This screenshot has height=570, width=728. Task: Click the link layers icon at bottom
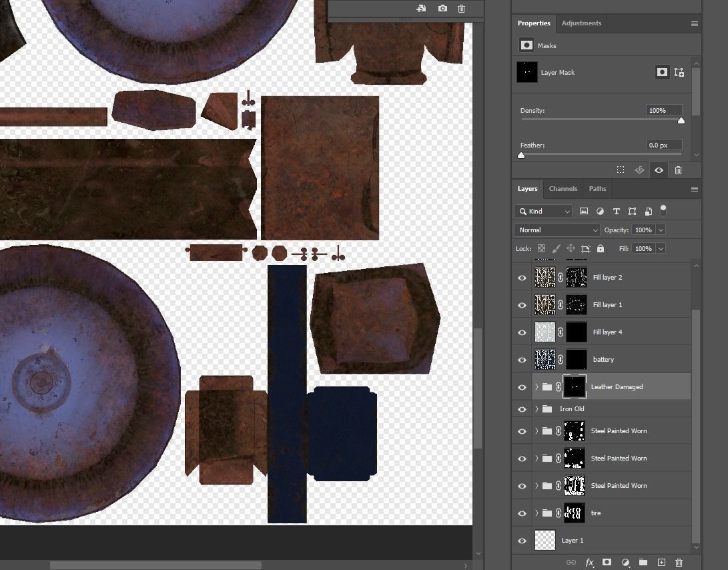pyautogui.click(x=571, y=563)
